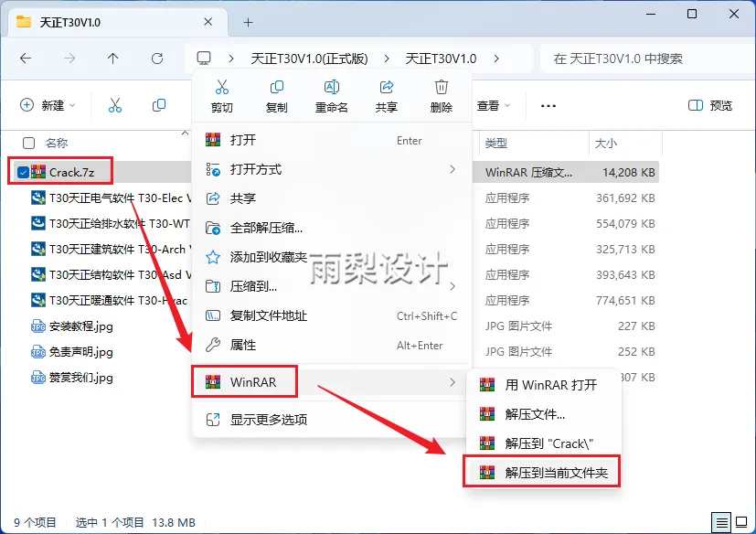756x534 pixels.
Task: Choose 添加到收藏夹 from context menu
Action: pos(331,257)
